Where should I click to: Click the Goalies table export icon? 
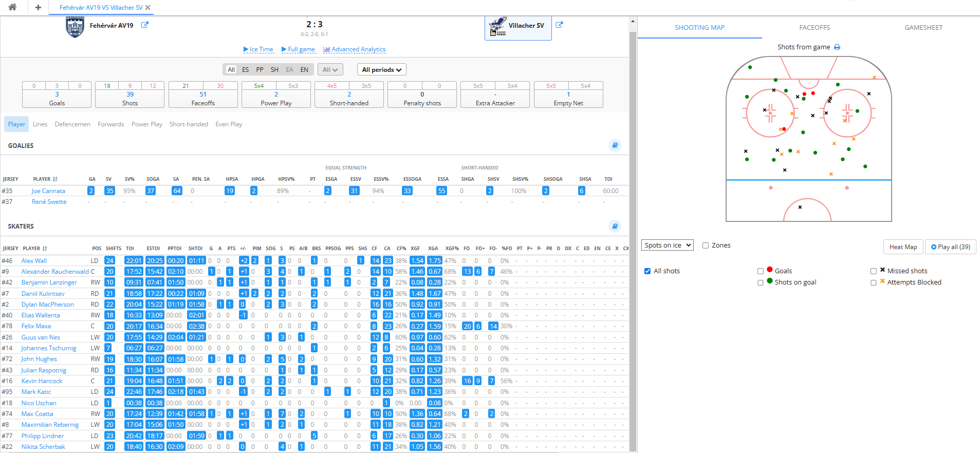coord(615,145)
